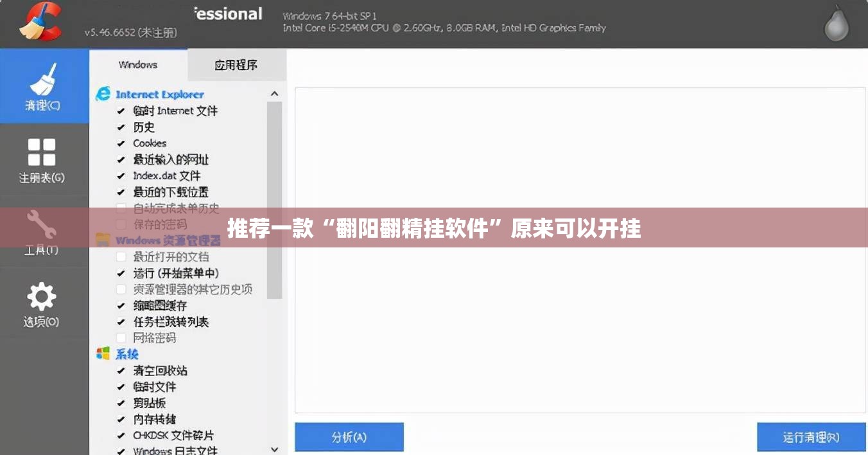Switch to the 应用程序 tab

(x=236, y=65)
